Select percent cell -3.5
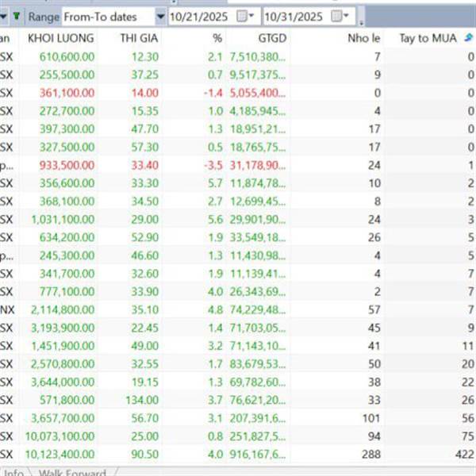 coord(213,165)
